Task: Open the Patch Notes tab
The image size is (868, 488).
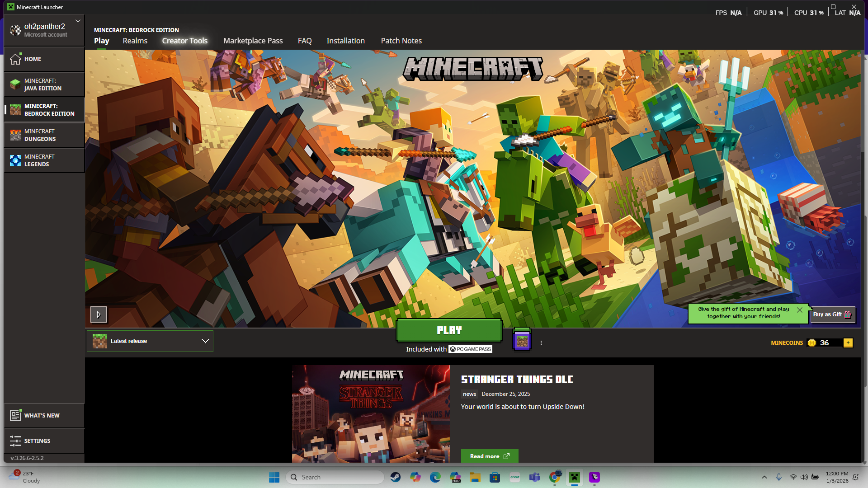Action: pos(401,41)
